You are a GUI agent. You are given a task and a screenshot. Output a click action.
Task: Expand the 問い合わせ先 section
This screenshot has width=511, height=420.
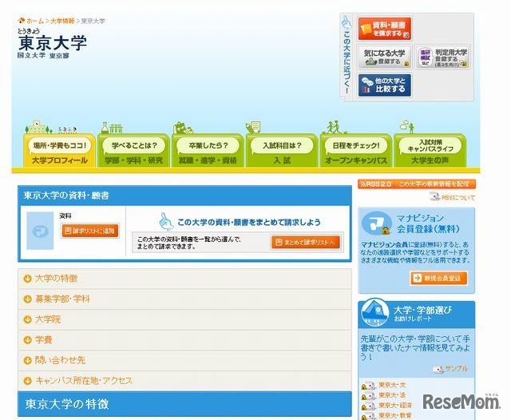tap(184, 360)
